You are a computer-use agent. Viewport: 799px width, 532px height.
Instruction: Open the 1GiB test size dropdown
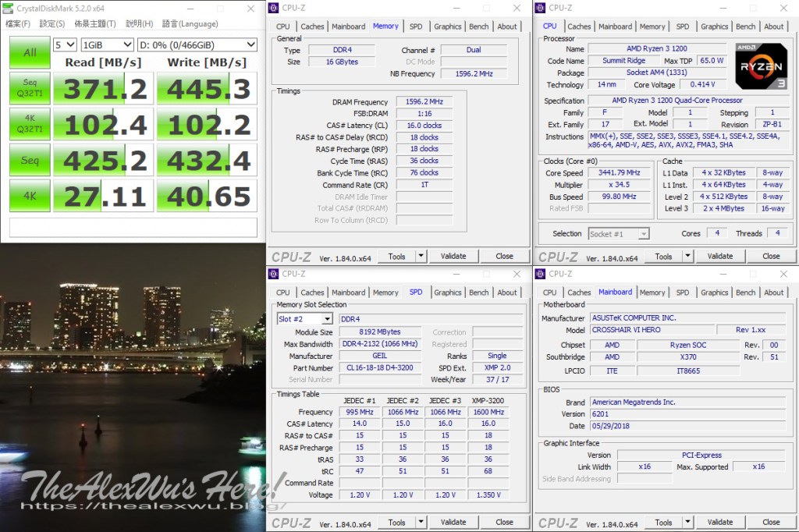[106, 44]
